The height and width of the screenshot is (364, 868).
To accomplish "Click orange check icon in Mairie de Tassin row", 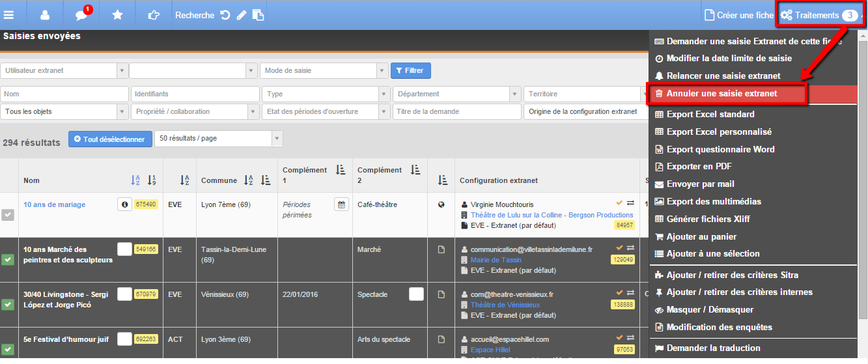I will coord(620,248).
